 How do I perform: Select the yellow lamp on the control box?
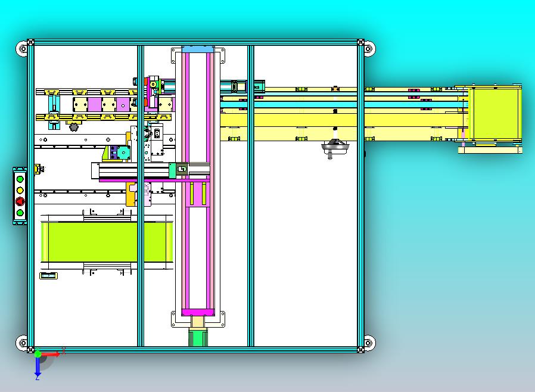[x=20, y=190]
